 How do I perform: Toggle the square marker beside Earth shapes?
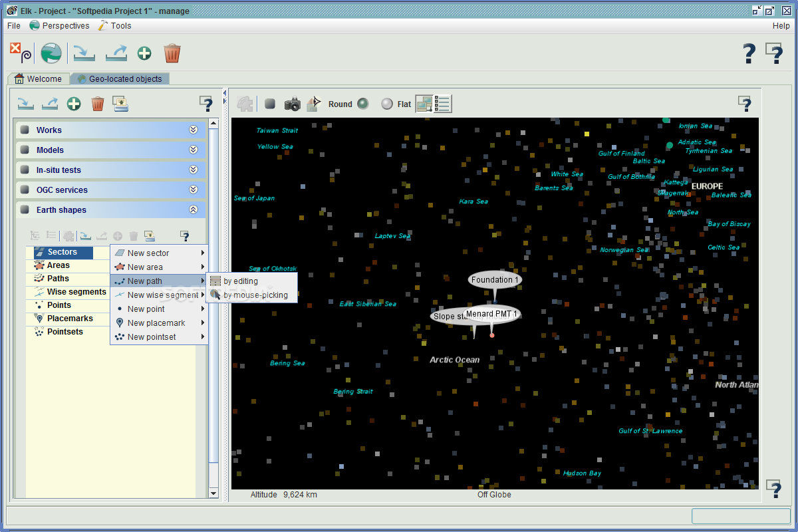(x=25, y=210)
